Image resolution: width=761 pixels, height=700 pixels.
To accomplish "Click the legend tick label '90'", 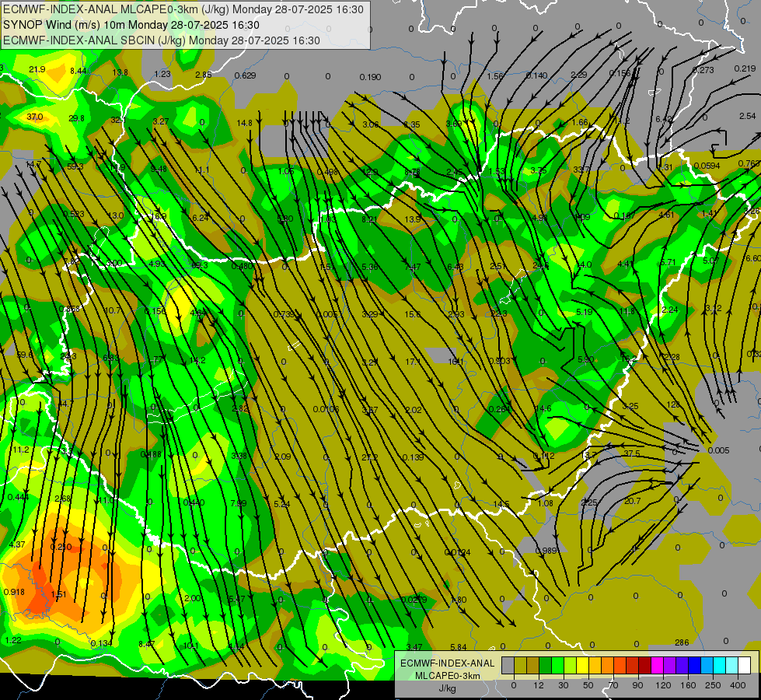I will (637, 685).
